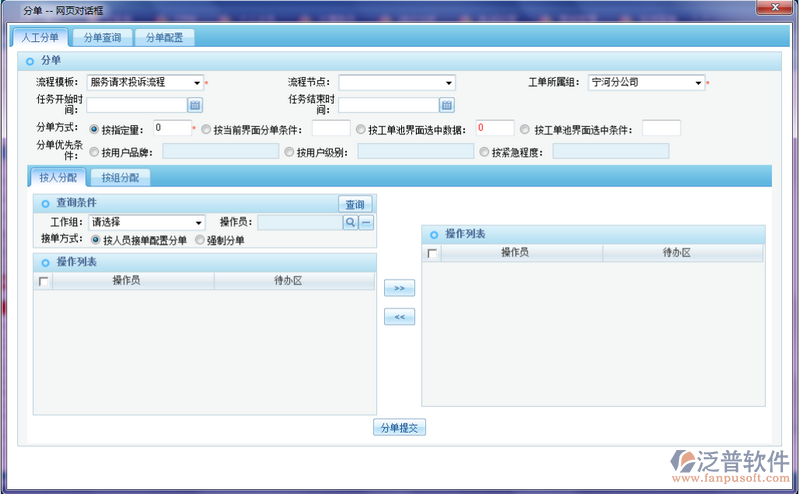Select the 按紧急程度 radio option
The width and height of the screenshot is (800, 494).
coord(484,153)
